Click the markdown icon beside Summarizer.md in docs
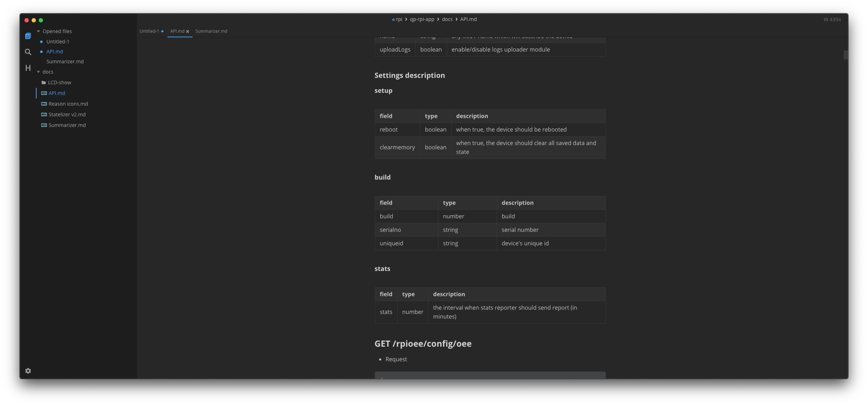Image resolution: width=868 pixels, height=405 pixels. tap(43, 125)
